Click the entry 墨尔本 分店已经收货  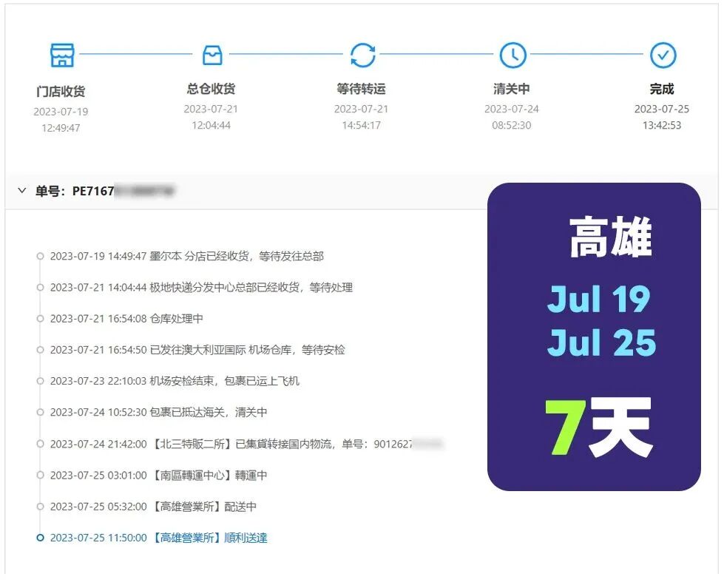pos(187,256)
